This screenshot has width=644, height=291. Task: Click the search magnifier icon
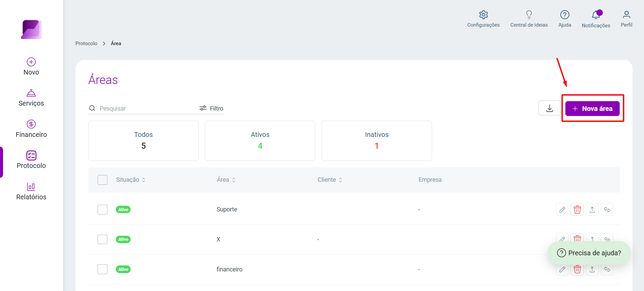[x=92, y=108]
